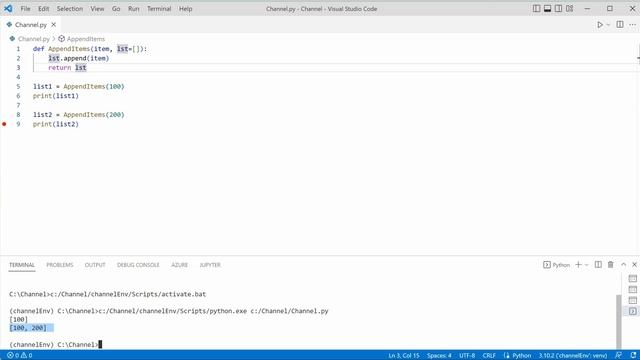640x360 pixels.
Task: Open notifications bell in status bar
Action: point(633,356)
